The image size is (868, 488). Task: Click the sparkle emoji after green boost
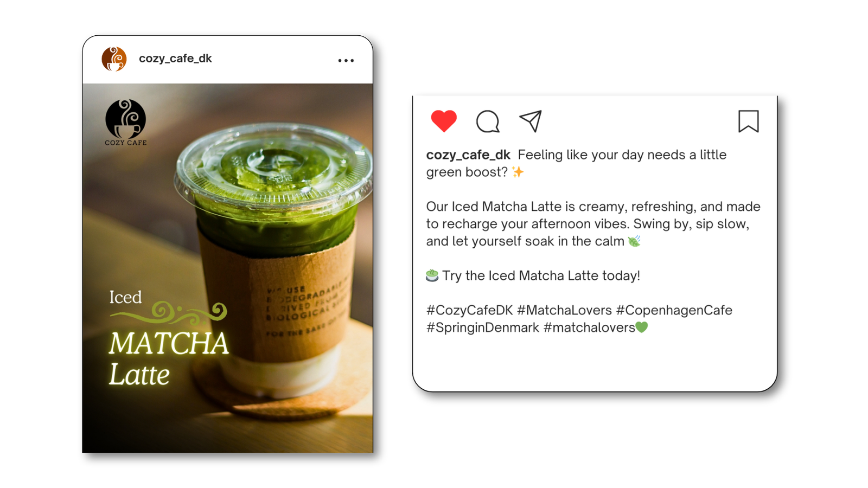point(518,172)
